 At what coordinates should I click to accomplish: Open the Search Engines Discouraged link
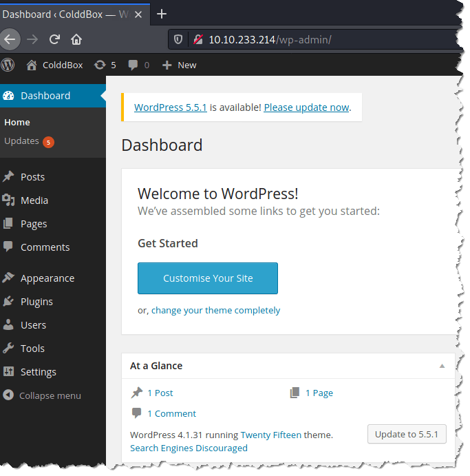click(189, 448)
